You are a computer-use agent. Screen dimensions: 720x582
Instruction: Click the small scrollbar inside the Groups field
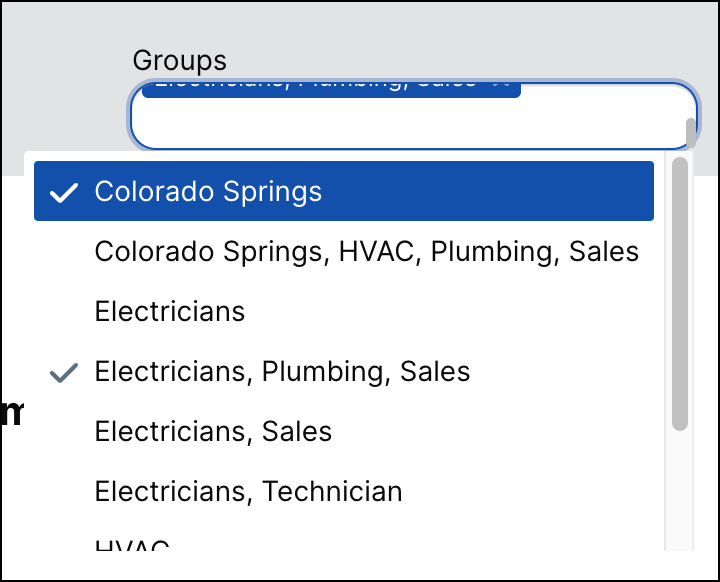tap(690, 130)
